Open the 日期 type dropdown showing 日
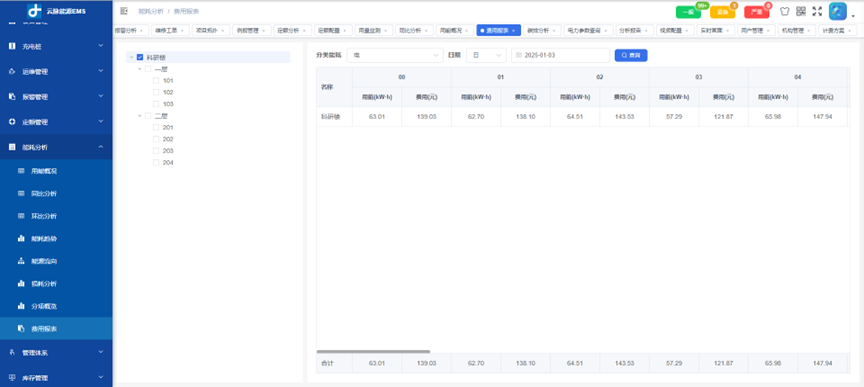 [x=486, y=55]
